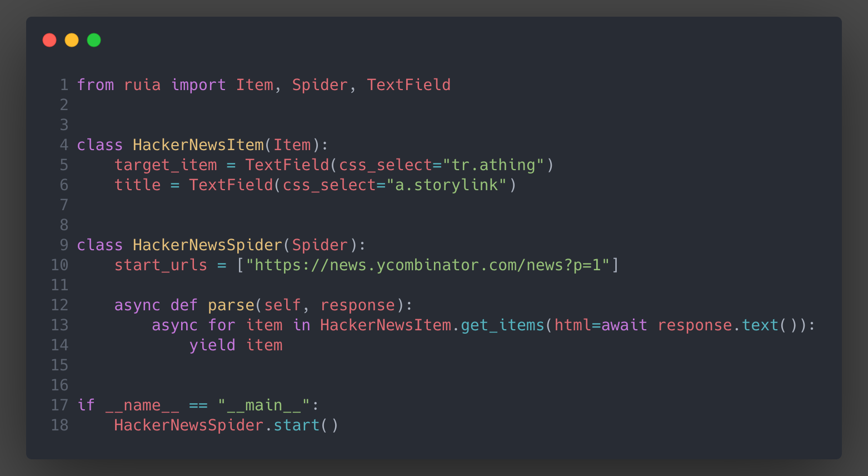Viewport: 868px width, 476px height.
Task: Click the "__main__" string
Action: pos(264,405)
